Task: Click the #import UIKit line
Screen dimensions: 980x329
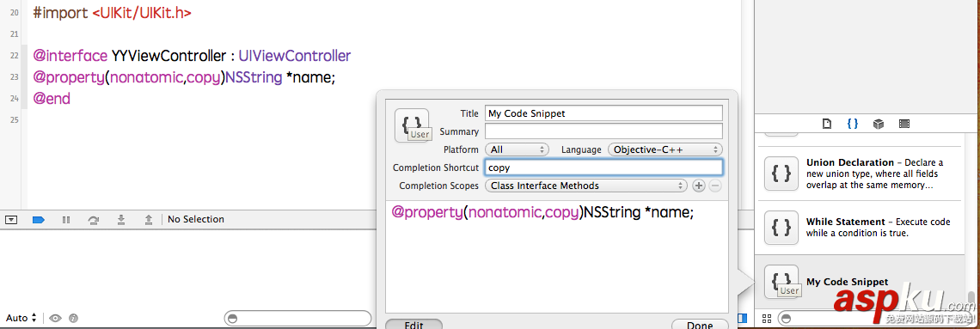Action: tap(113, 13)
